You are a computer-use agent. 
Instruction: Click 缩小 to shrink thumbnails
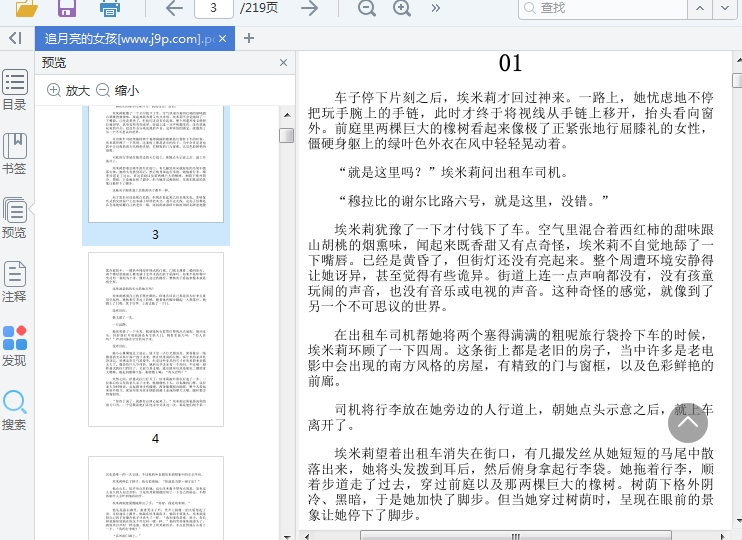(117, 90)
